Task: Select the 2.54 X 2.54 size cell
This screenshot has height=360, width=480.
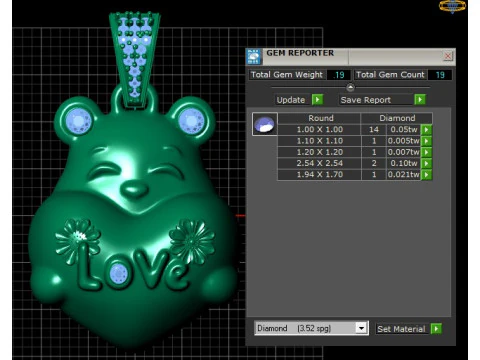Action: coord(320,163)
